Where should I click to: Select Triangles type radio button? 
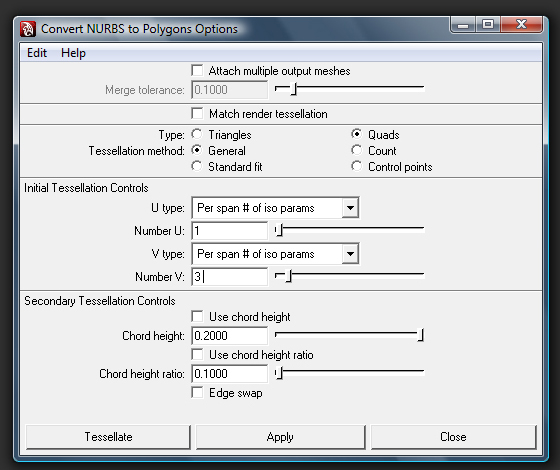point(196,134)
